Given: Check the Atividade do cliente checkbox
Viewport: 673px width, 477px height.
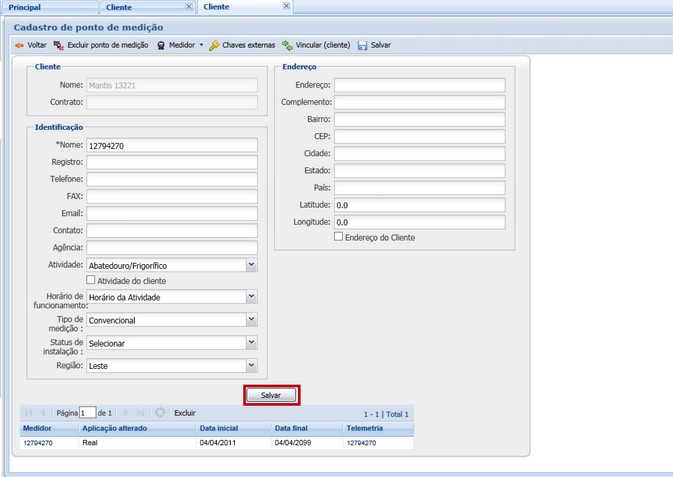Looking at the screenshot, I should (x=92, y=280).
